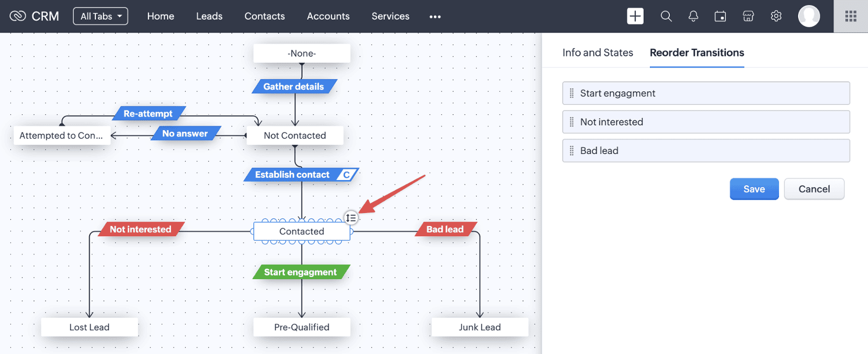Screen dimensions: 868x354
Task: Open the marketplace store icon
Action: click(749, 16)
